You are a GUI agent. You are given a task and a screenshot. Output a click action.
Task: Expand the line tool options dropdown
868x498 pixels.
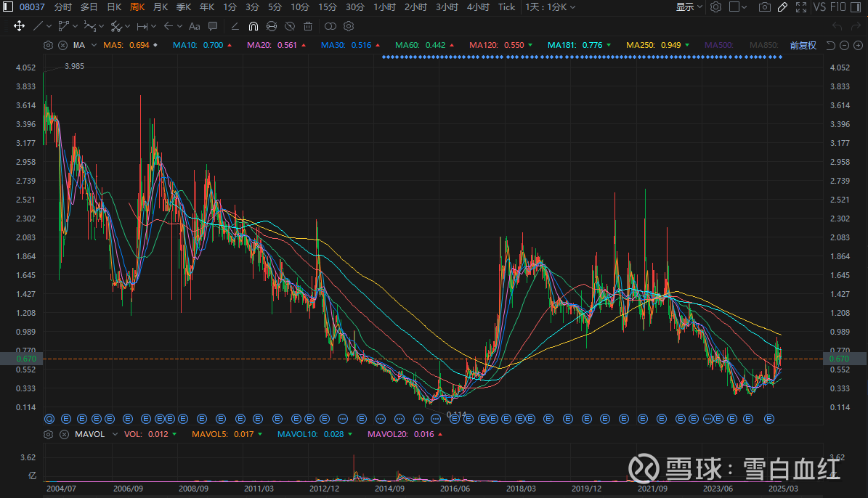(x=49, y=26)
